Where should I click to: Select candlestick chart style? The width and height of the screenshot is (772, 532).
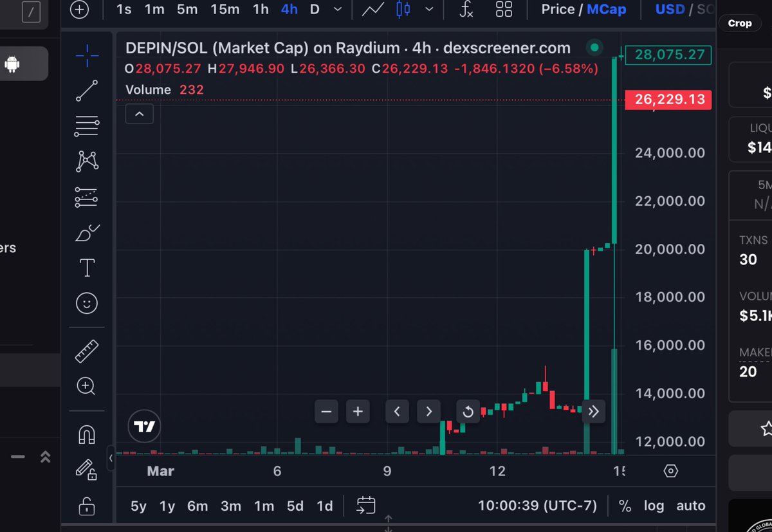tap(403, 9)
